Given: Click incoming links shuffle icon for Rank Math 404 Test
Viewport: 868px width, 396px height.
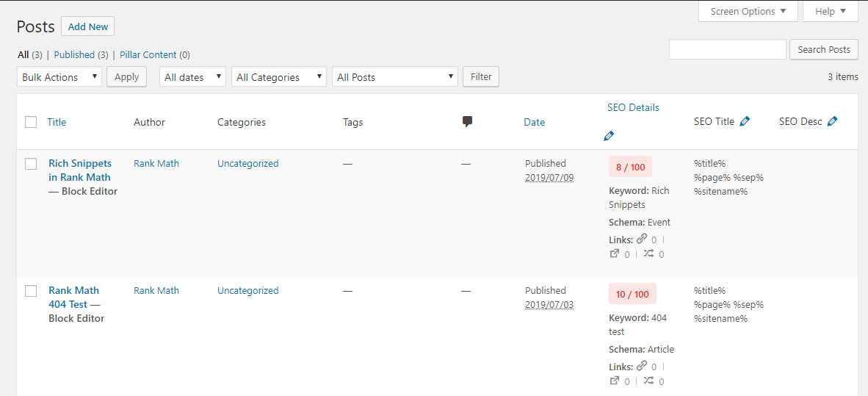Looking at the screenshot, I should (x=648, y=381).
